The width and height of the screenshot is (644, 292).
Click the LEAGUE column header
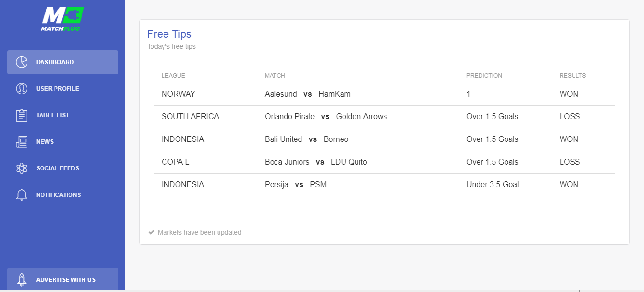173,76
